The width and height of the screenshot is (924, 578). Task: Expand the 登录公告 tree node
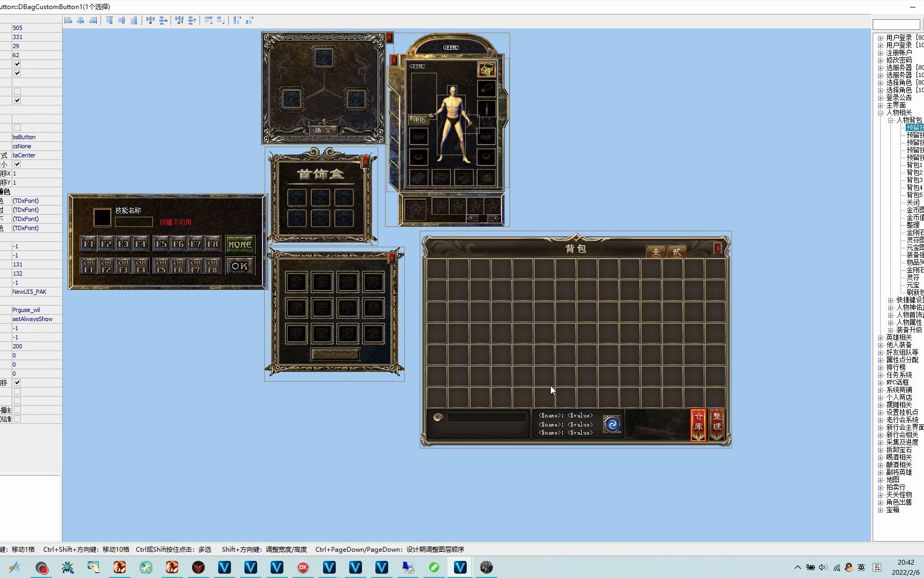[880, 98]
